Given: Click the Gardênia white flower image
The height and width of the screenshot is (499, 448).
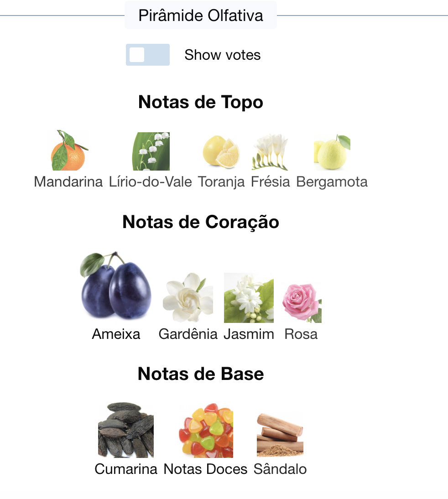Looking at the screenshot, I should point(188,297).
